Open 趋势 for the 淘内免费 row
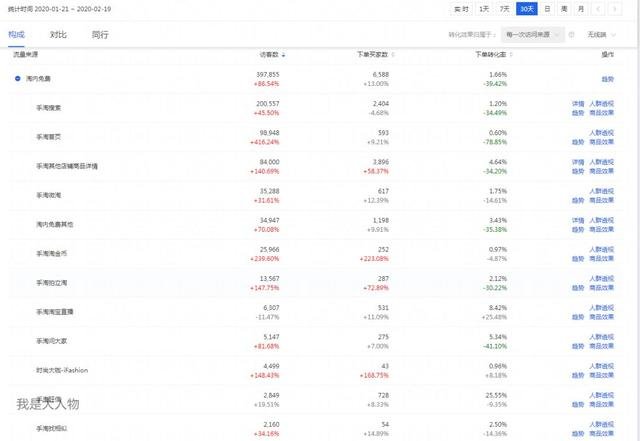The height and width of the screenshot is (441, 640). 607,79
